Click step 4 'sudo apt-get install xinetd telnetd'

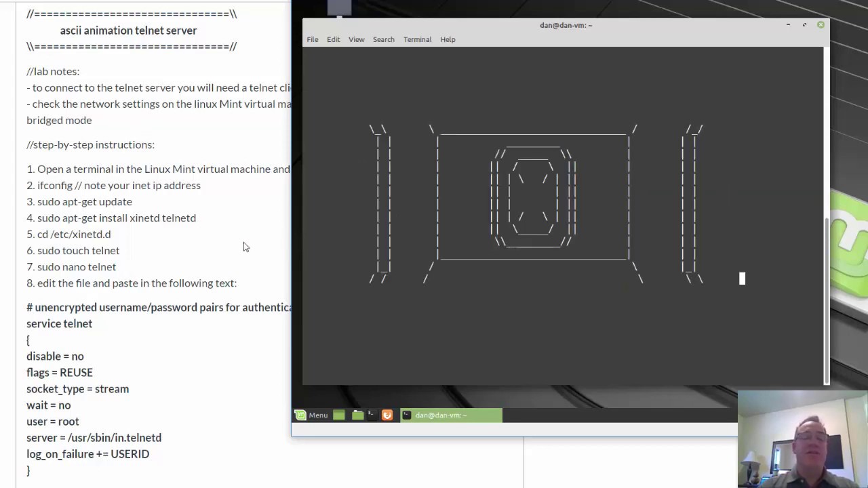(111, 218)
